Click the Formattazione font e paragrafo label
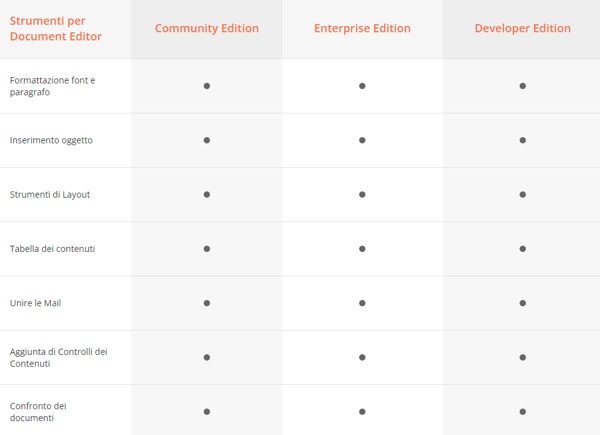 click(52, 85)
